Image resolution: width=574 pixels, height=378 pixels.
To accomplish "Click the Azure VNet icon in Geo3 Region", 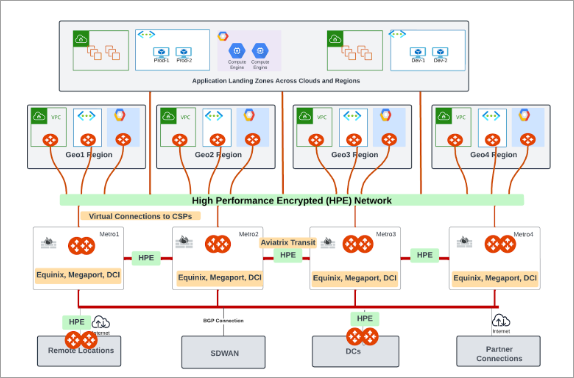I will 352,116.
